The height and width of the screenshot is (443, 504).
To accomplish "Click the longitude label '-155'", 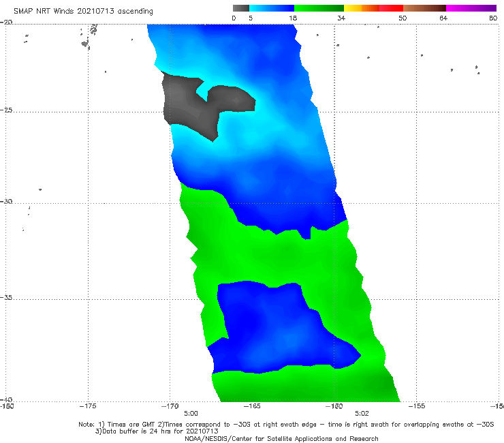I will click(417, 406).
